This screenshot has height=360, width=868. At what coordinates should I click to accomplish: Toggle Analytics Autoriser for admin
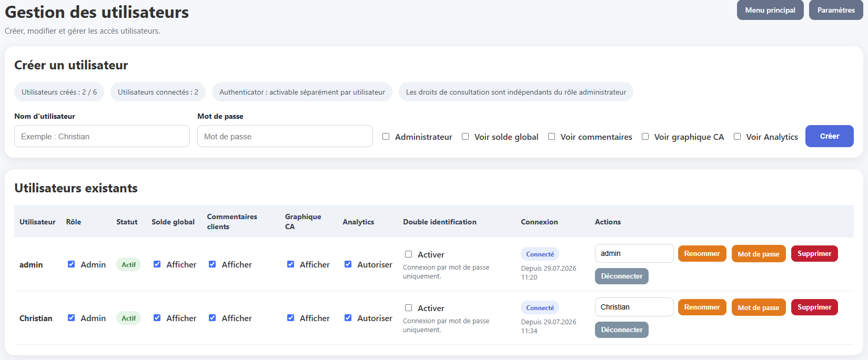[348, 264]
